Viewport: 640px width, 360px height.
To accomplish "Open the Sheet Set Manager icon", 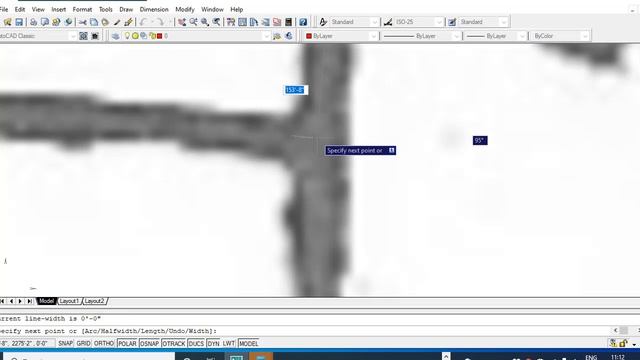I will point(265,22).
